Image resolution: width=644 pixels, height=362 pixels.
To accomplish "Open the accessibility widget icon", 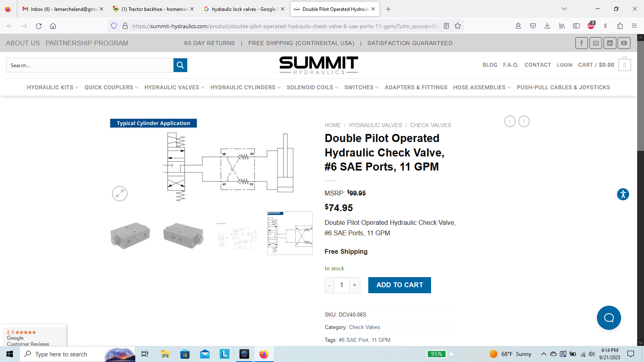I will [623, 194].
